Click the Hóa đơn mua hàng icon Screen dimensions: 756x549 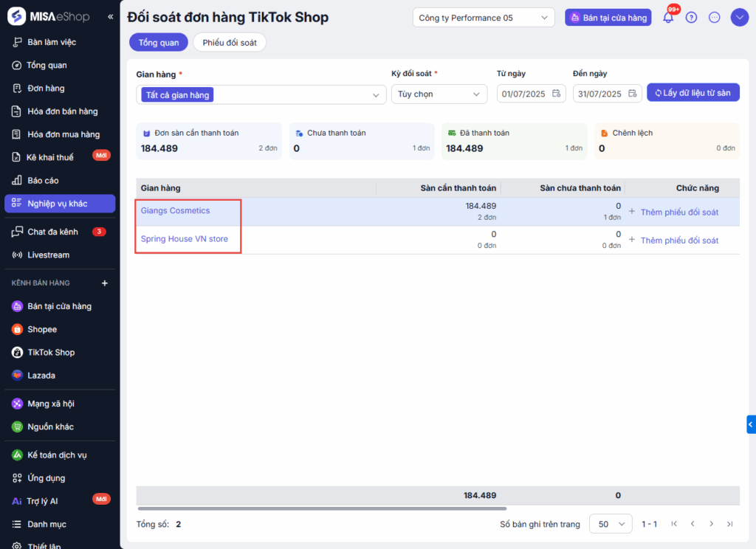pos(16,134)
